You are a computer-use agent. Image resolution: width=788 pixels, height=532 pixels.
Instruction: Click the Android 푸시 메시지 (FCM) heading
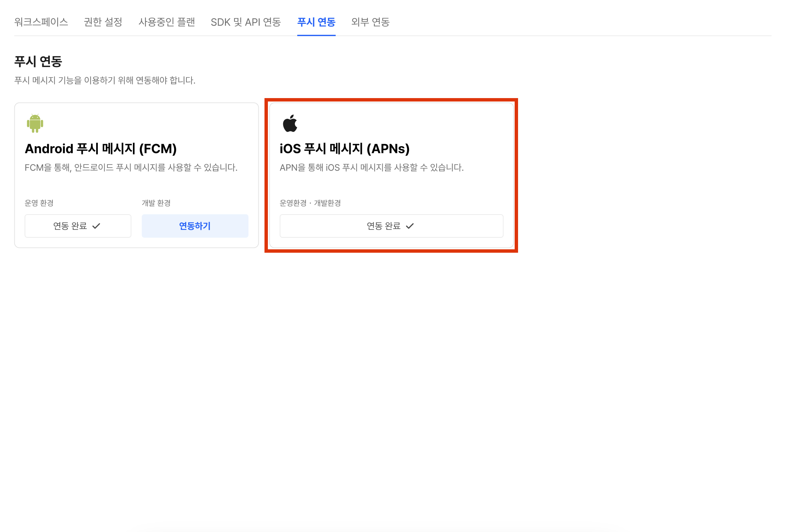click(101, 149)
